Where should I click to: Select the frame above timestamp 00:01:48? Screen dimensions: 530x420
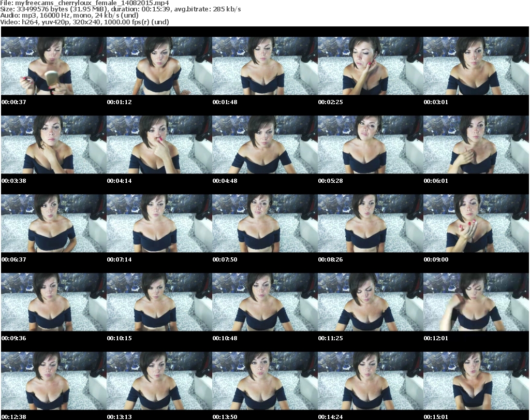pyautogui.click(x=264, y=66)
